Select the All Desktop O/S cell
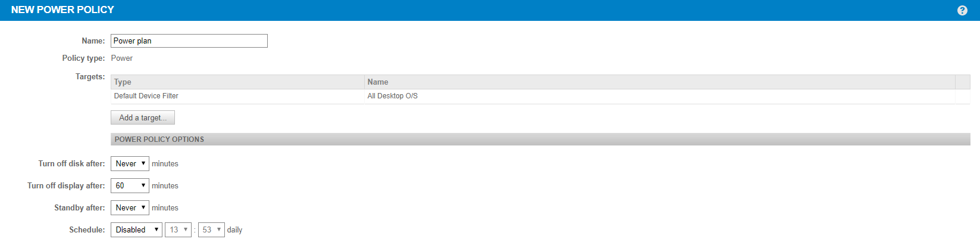Screen dimensions: 980x245 [x=659, y=96]
